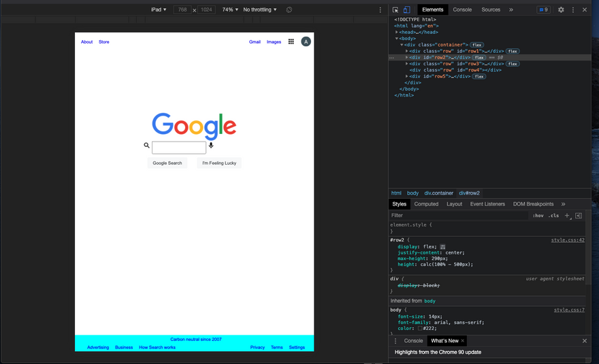Toggle flex badge on row3 div

click(x=513, y=64)
